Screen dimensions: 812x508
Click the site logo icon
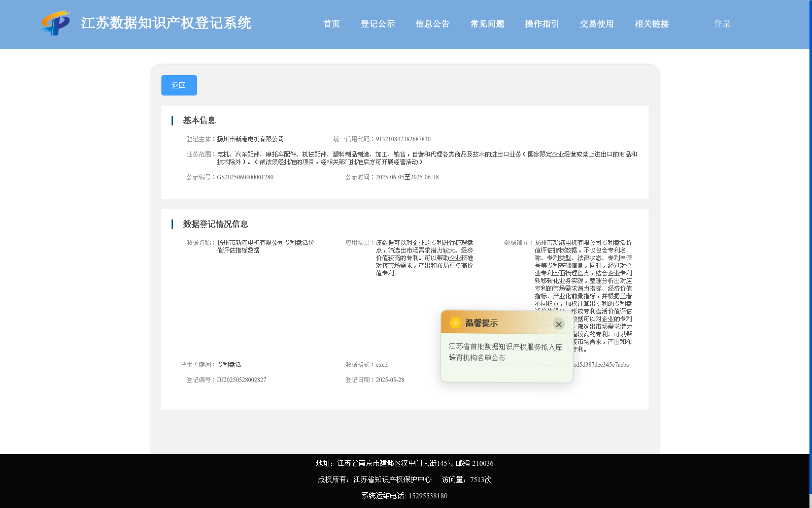click(55, 23)
